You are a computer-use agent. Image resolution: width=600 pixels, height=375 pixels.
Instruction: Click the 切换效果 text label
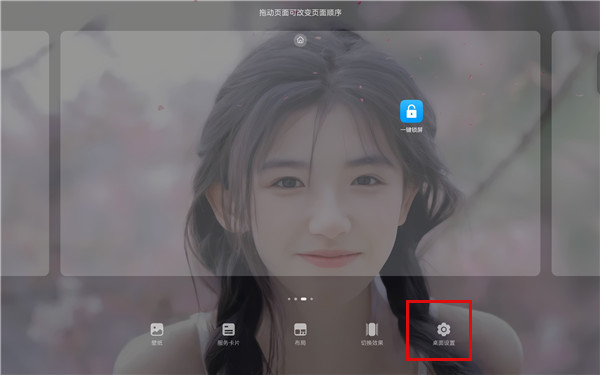coord(372,343)
